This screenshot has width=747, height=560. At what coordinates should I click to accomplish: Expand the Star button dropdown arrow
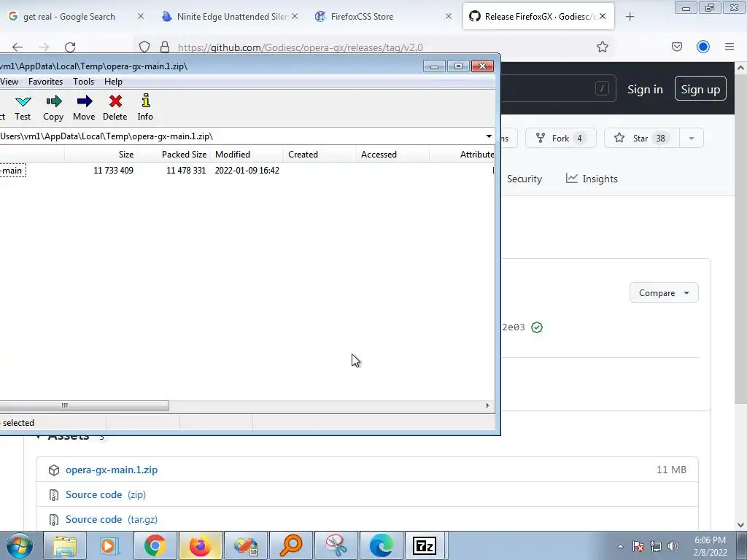pos(692,138)
